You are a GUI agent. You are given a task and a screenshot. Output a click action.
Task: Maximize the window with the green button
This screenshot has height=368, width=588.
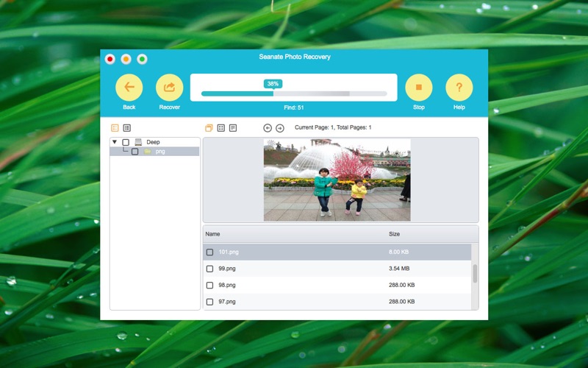pyautogui.click(x=142, y=59)
